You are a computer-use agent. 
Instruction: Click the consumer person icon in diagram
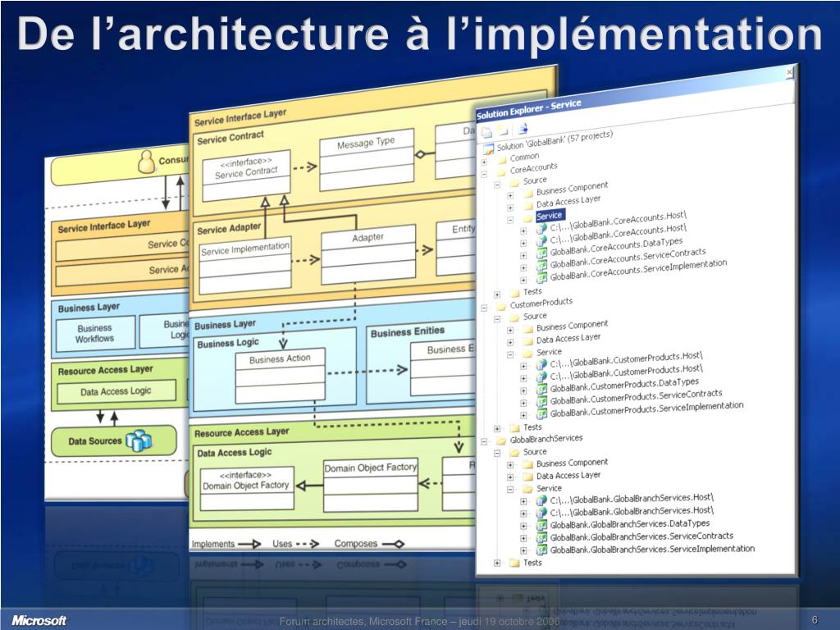(x=146, y=162)
